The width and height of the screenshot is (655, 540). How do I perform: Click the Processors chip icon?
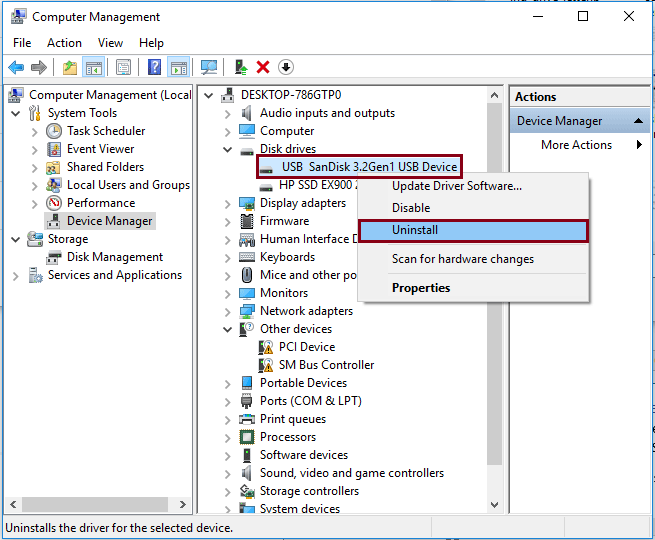point(247,437)
